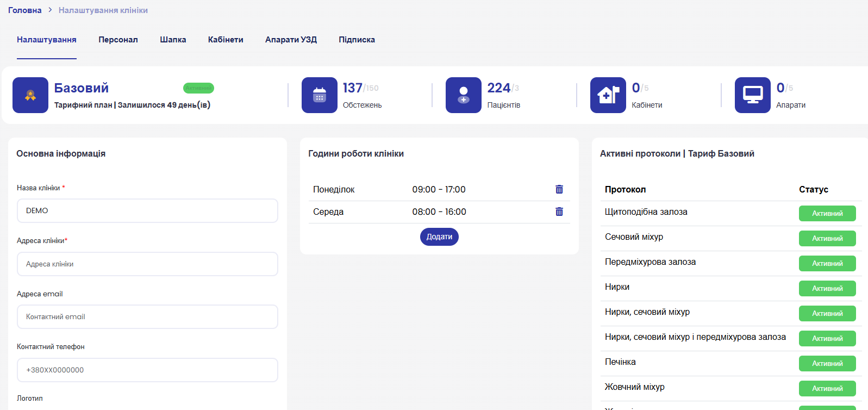This screenshot has height=410, width=868.
Task: Toggle Активний status for Нирки protocol
Action: [x=827, y=289]
